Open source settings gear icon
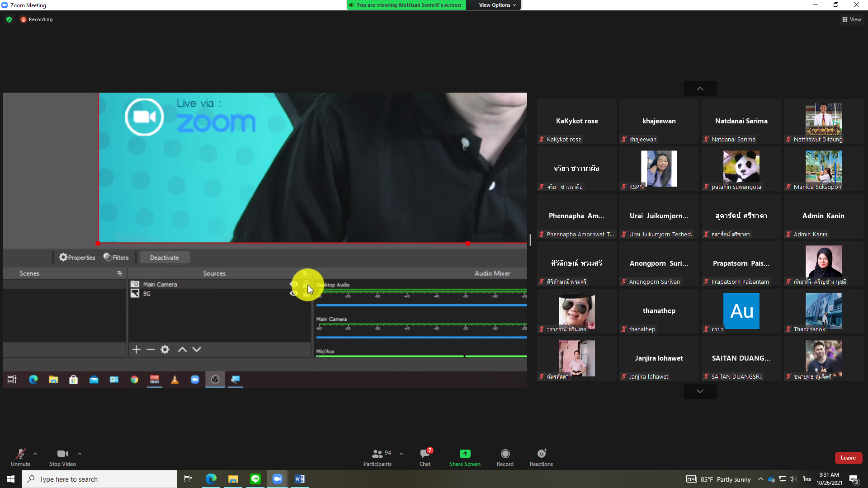This screenshot has height=488, width=868. (x=165, y=349)
